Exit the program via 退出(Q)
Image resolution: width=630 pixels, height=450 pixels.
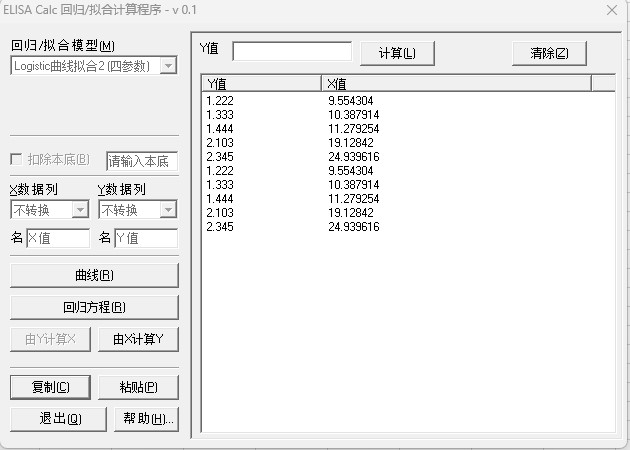tap(50, 418)
